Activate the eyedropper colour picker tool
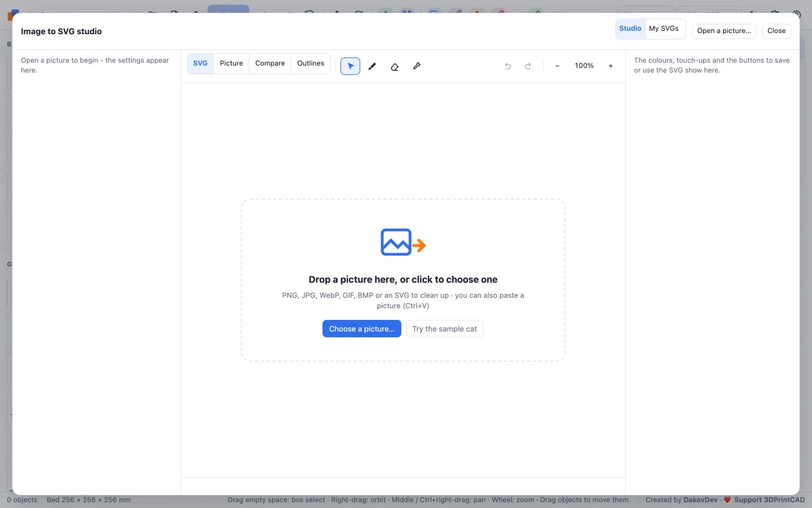 tap(416, 66)
